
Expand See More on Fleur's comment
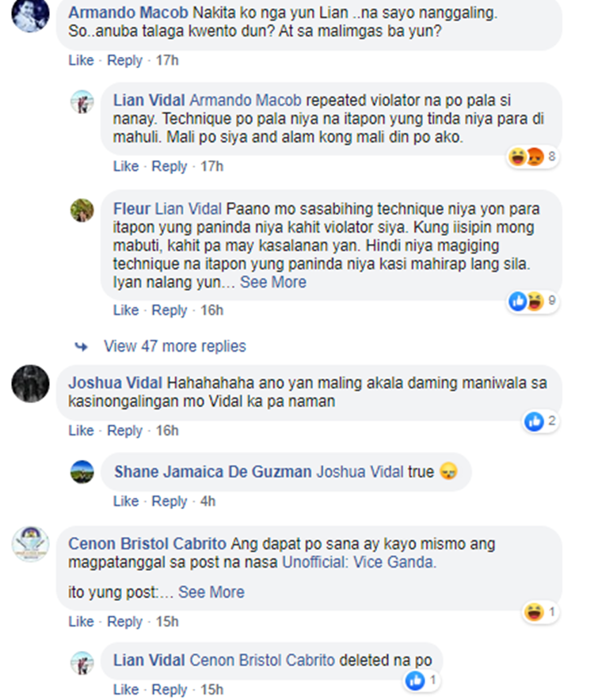click(x=273, y=282)
